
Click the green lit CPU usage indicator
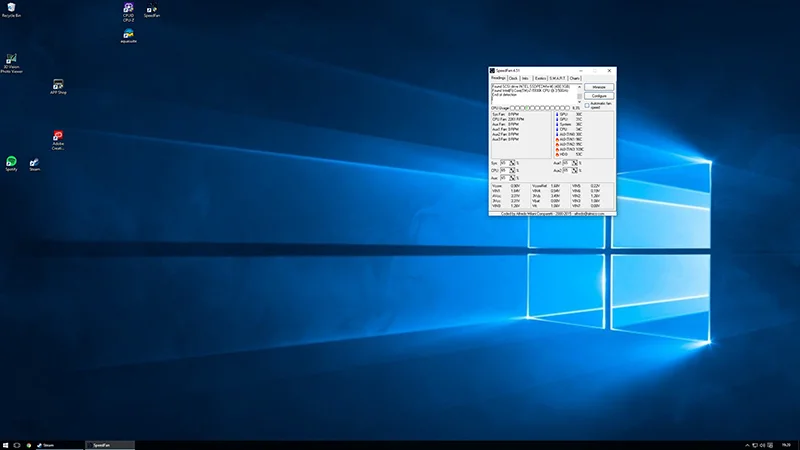[527, 108]
